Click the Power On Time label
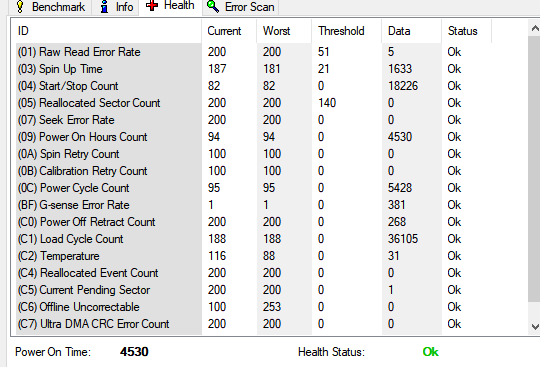The image size is (540, 367). click(x=53, y=352)
